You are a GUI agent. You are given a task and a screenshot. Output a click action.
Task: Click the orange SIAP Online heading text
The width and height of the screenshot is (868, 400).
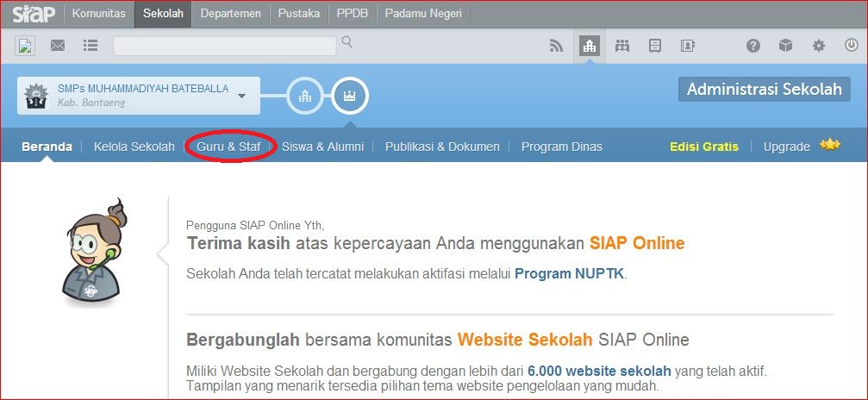pyautogui.click(x=637, y=243)
